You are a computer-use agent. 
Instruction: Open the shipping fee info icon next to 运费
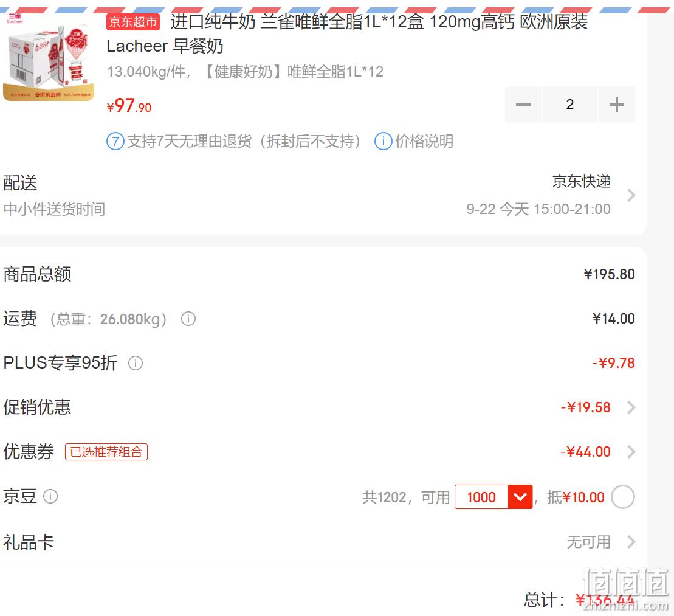click(x=188, y=319)
